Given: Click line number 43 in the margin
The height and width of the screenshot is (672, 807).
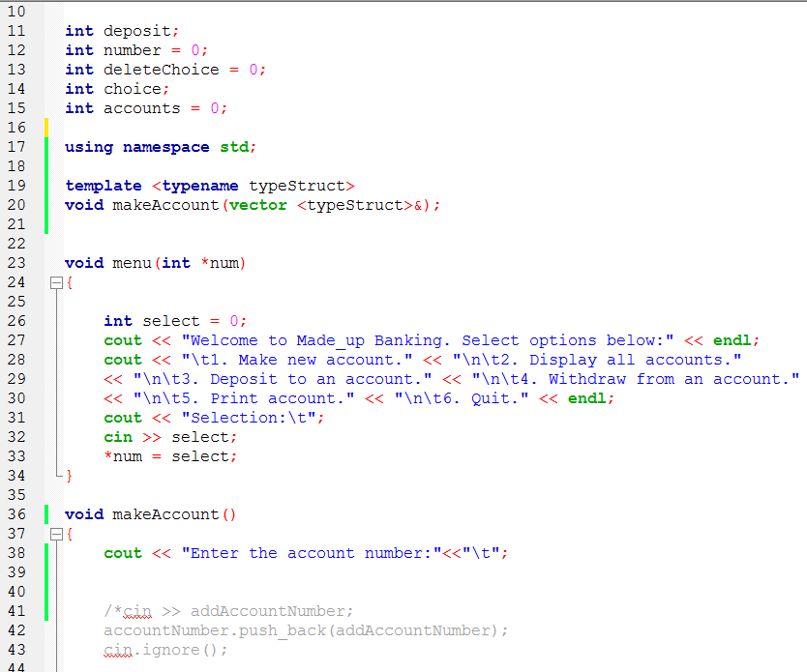Looking at the screenshot, I should [16, 649].
